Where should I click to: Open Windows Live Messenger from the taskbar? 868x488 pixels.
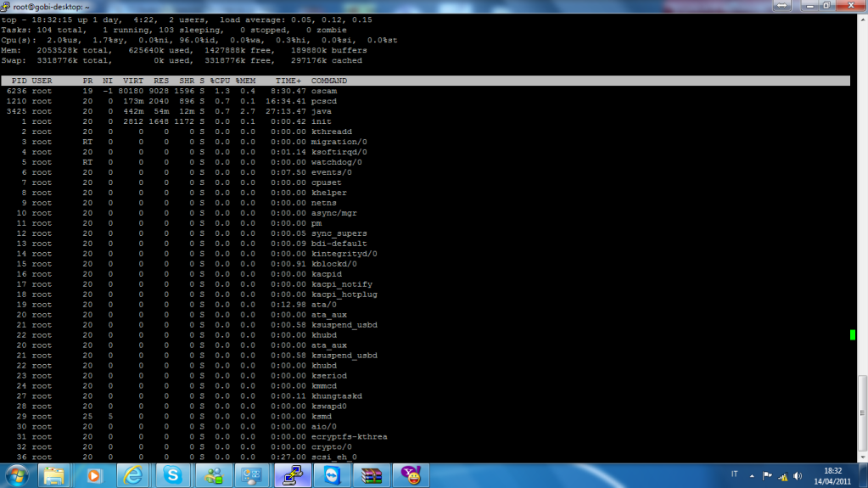[212, 475]
